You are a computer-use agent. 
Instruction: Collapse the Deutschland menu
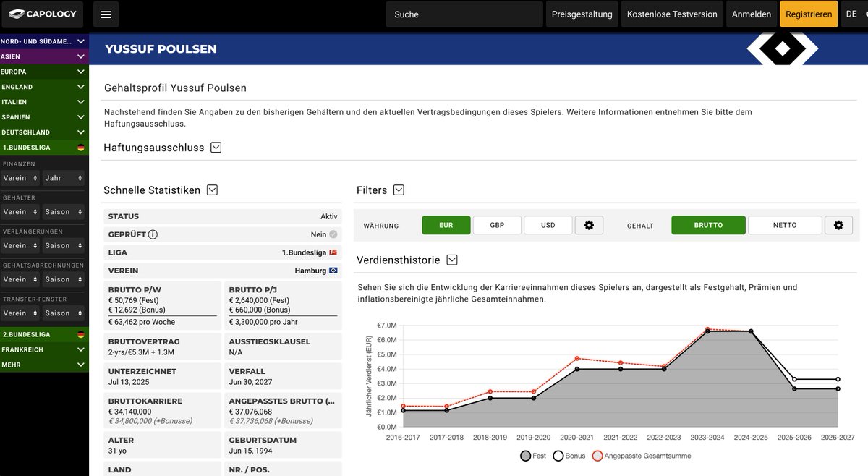[x=44, y=132]
